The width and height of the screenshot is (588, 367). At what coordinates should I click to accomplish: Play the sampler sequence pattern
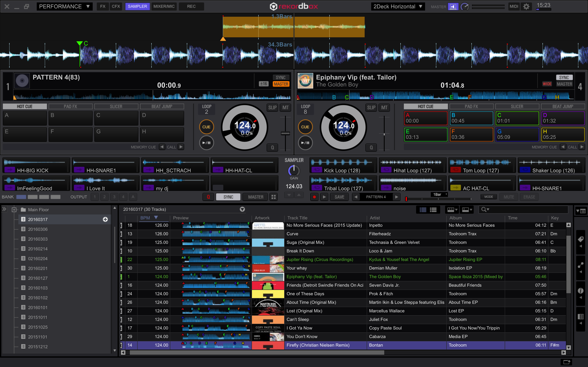click(324, 197)
